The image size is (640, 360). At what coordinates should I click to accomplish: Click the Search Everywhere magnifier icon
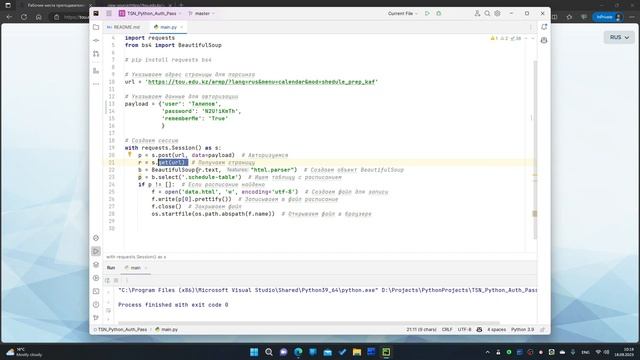(487, 13)
